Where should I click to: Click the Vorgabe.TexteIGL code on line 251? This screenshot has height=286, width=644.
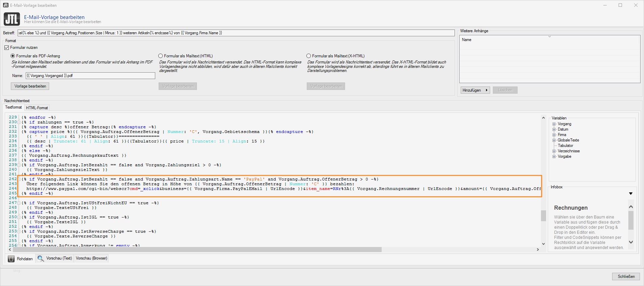56,222
